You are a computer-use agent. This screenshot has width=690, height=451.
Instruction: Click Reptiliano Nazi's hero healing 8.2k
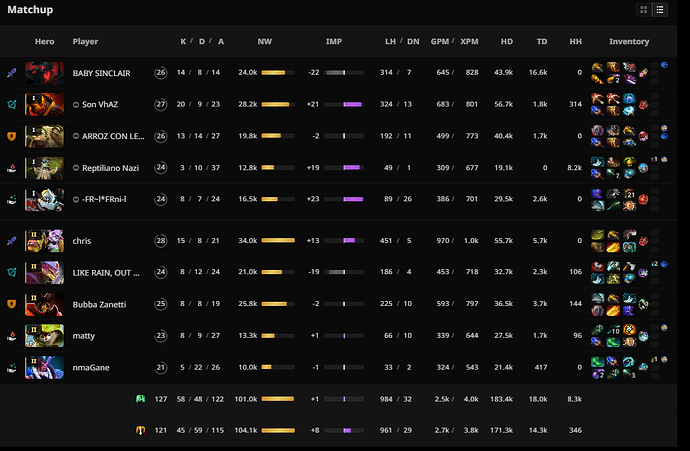pyautogui.click(x=574, y=168)
